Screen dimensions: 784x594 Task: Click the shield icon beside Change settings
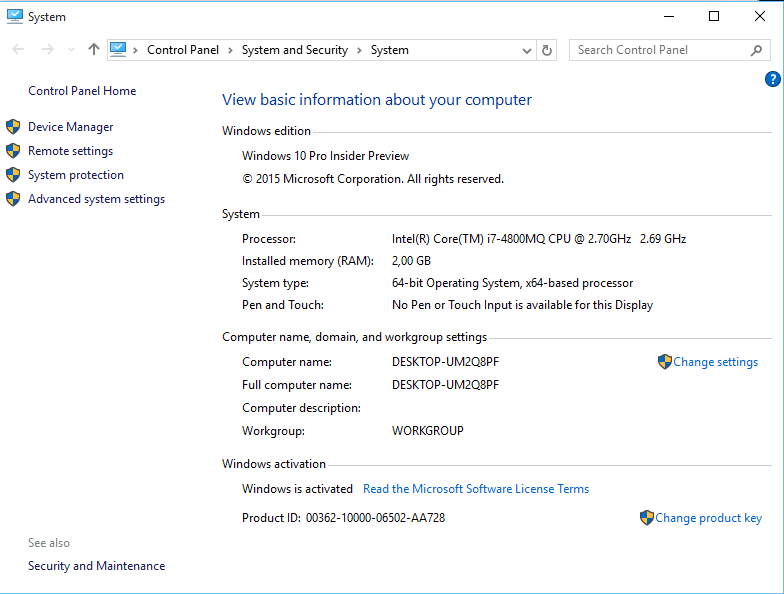point(664,362)
